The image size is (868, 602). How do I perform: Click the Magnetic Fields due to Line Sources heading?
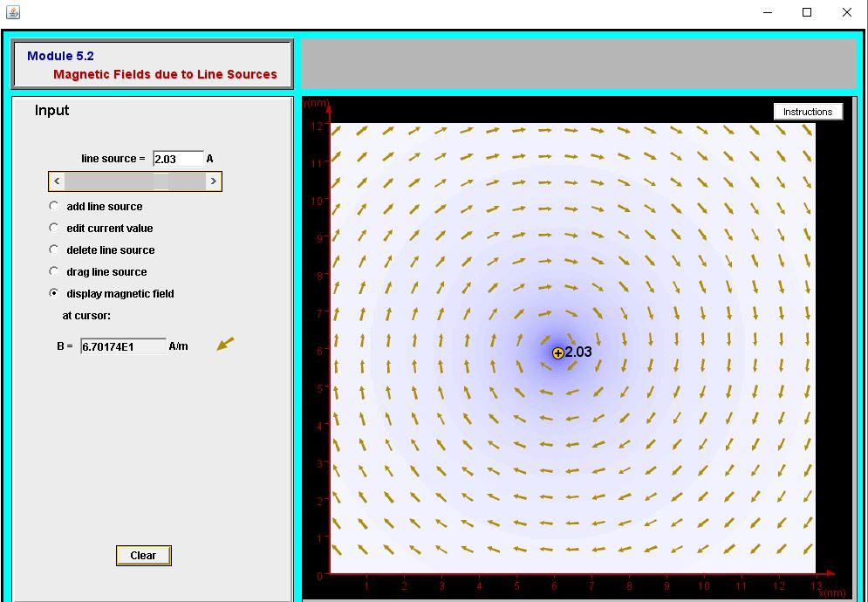click(165, 74)
